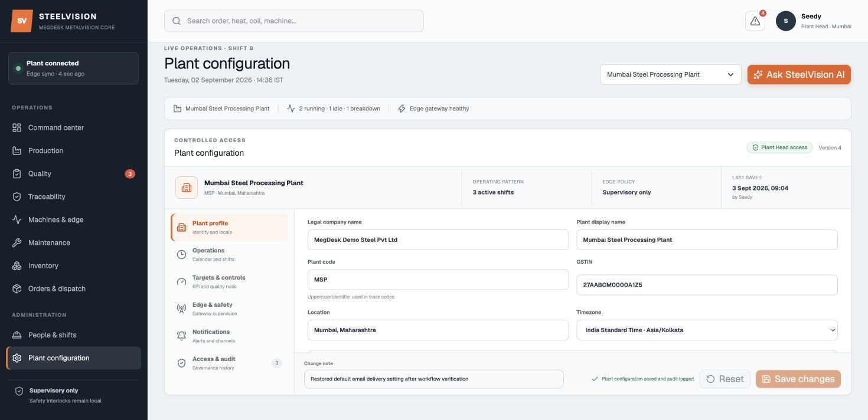Click the Save changes button
The width and height of the screenshot is (868, 420).
(798, 379)
